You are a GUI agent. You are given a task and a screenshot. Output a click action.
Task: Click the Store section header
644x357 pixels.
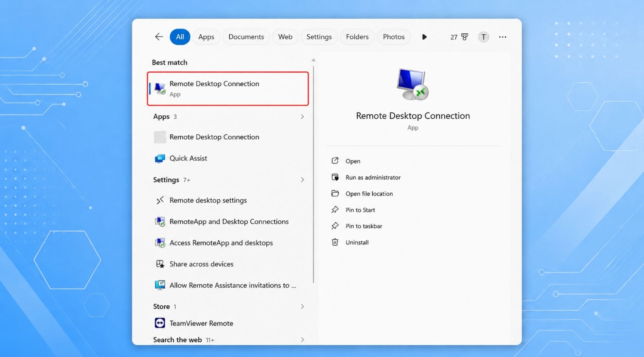(161, 307)
